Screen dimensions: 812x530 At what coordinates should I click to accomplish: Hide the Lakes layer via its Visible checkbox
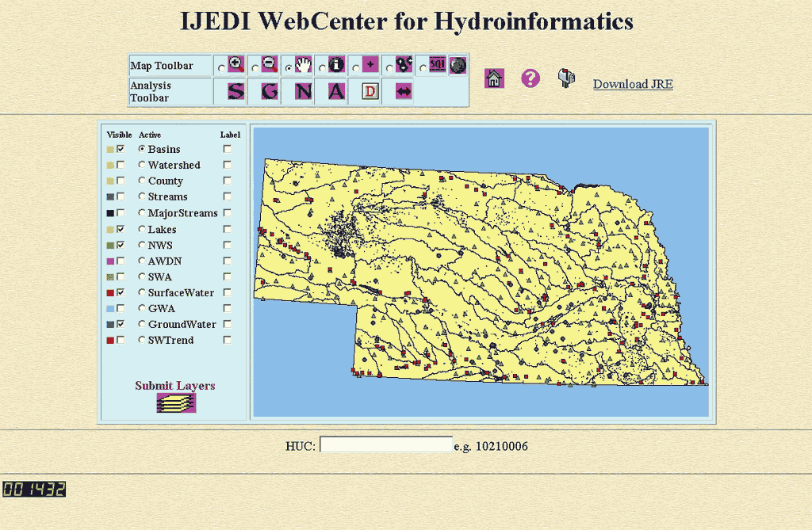coord(121,229)
